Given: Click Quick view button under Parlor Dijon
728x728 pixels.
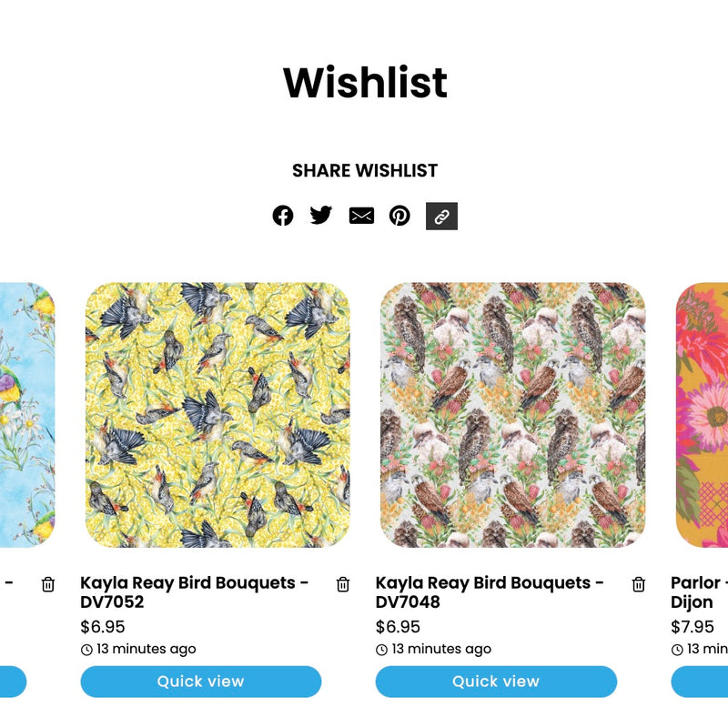Looking at the screenshot, I should pyautogui.click(x=699, y=681).
